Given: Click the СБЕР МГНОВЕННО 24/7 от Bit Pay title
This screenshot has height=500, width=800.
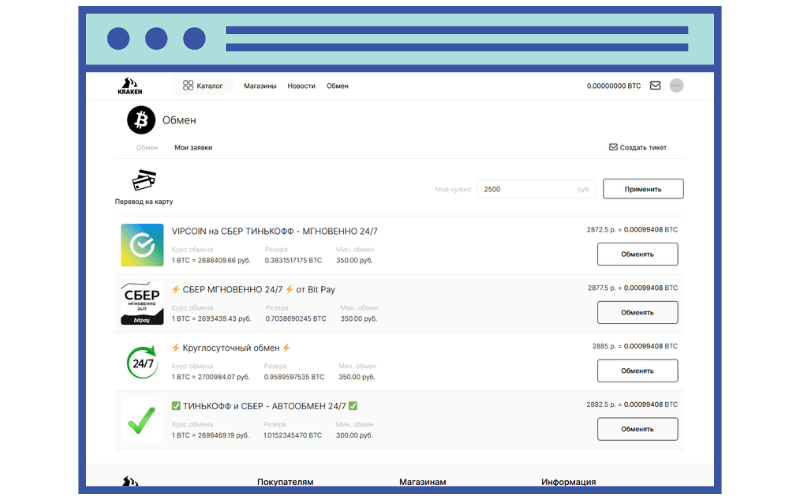Looking at the screenshot, I should coord(254,289).
